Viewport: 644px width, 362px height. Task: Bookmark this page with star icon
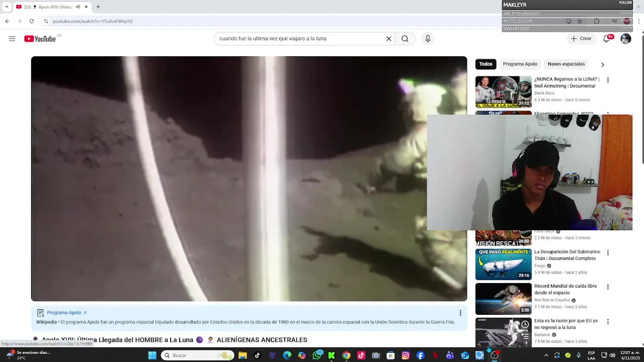pos(580,21)
